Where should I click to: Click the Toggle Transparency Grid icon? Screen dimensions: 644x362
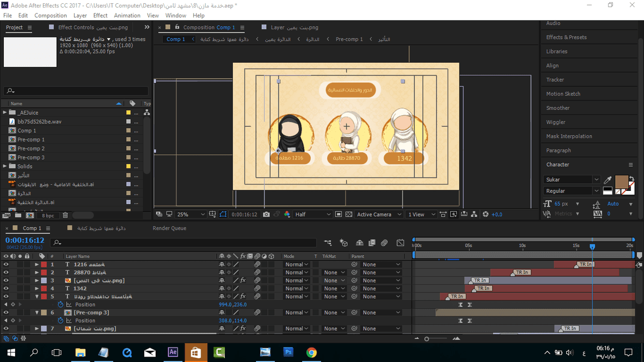pyautogui.click(x=349, y=215)
